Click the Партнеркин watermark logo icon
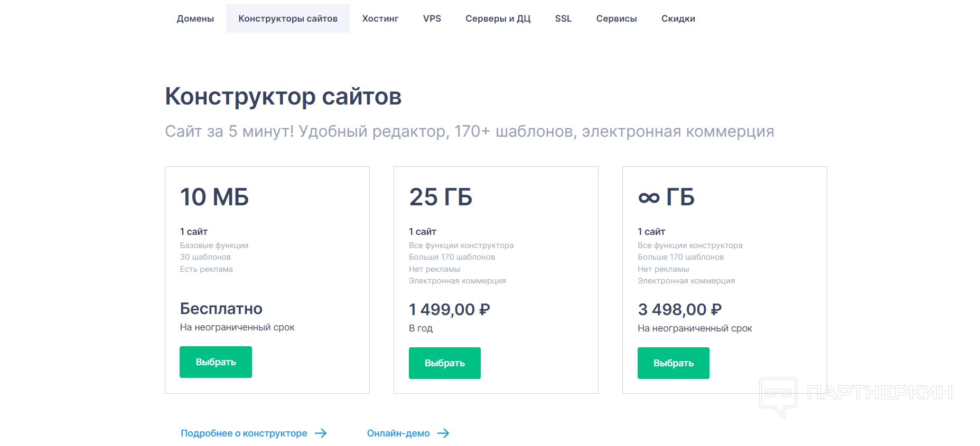Image resolution: width=980 pixels, height=446 pixels. 778,395
